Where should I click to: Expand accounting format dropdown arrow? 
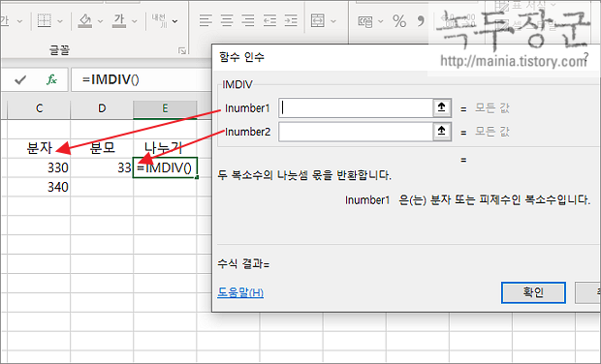coord(381,21)
